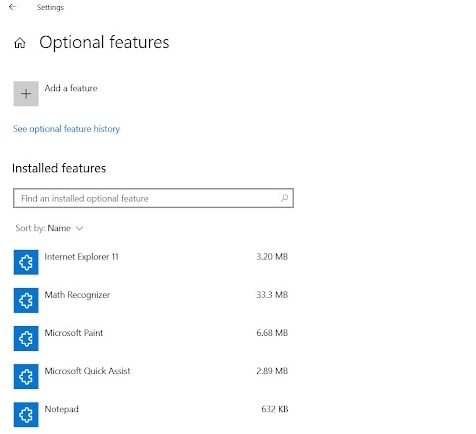Click the 33.3 MB size value
476x434 pixels.
[272, 295]
